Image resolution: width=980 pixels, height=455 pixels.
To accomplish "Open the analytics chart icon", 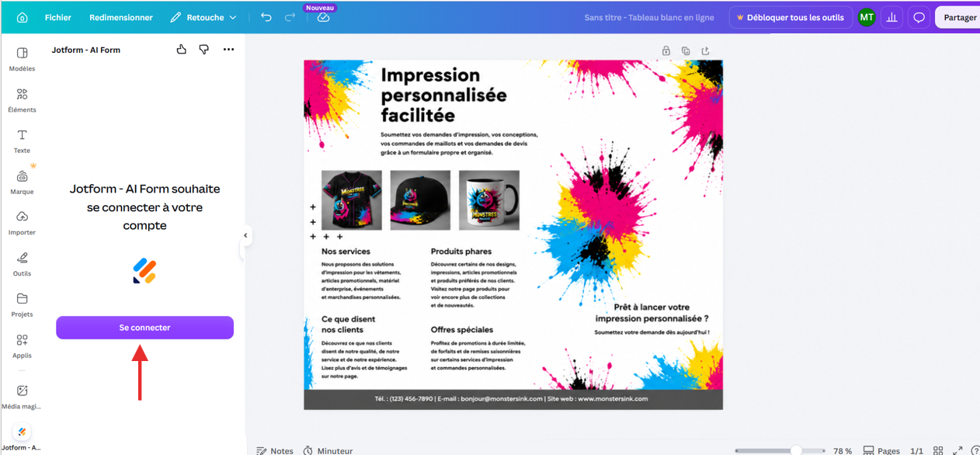I will [x=891, y=17].
